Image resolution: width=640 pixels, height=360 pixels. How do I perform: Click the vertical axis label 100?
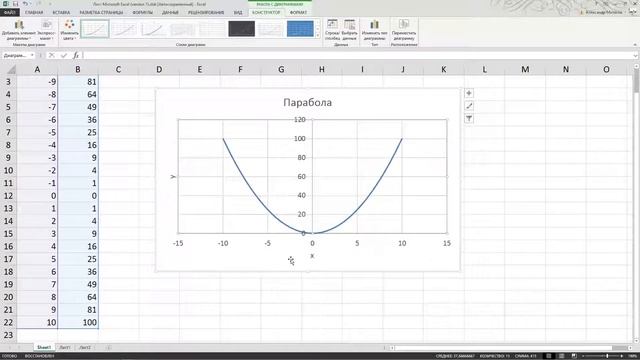299,139
